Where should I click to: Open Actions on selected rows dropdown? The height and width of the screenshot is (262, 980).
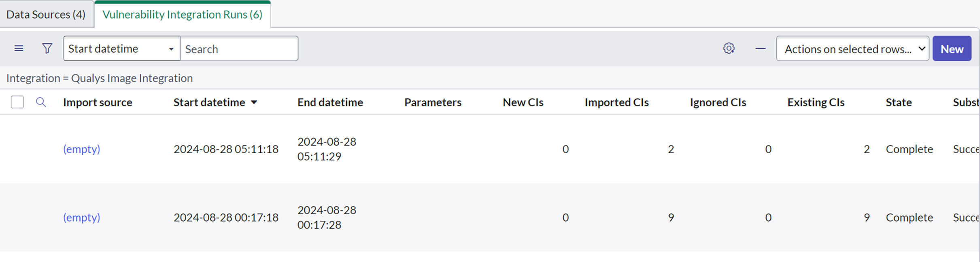[852, 49]
